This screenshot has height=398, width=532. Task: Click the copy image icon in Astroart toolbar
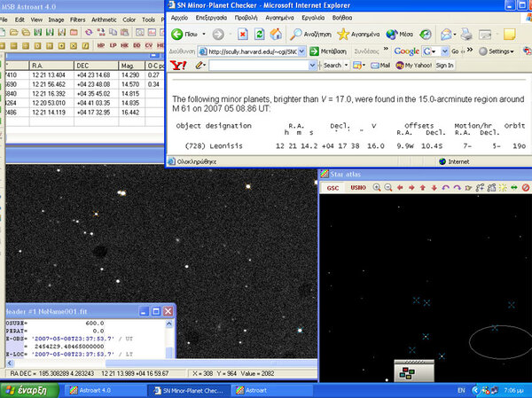(x=113, y=32)
